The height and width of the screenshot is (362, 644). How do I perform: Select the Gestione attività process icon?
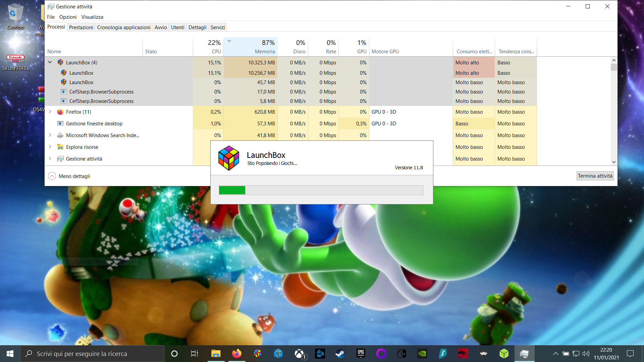(x=60, y=159)
